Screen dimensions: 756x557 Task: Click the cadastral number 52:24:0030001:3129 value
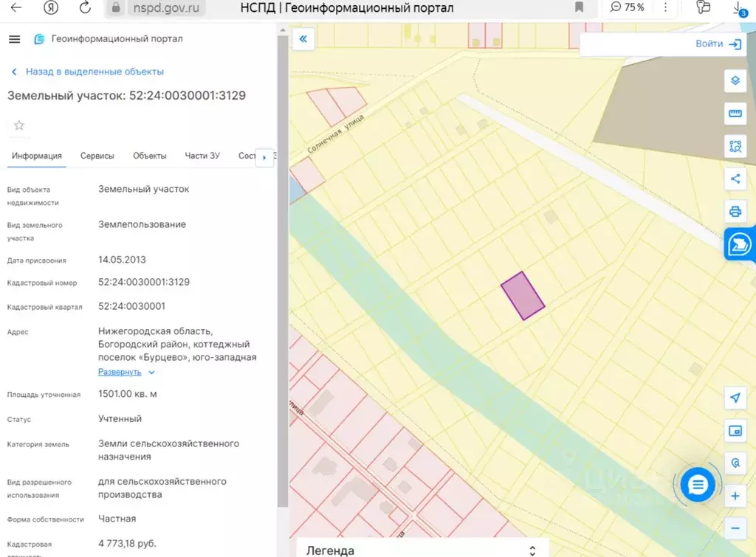144,283
